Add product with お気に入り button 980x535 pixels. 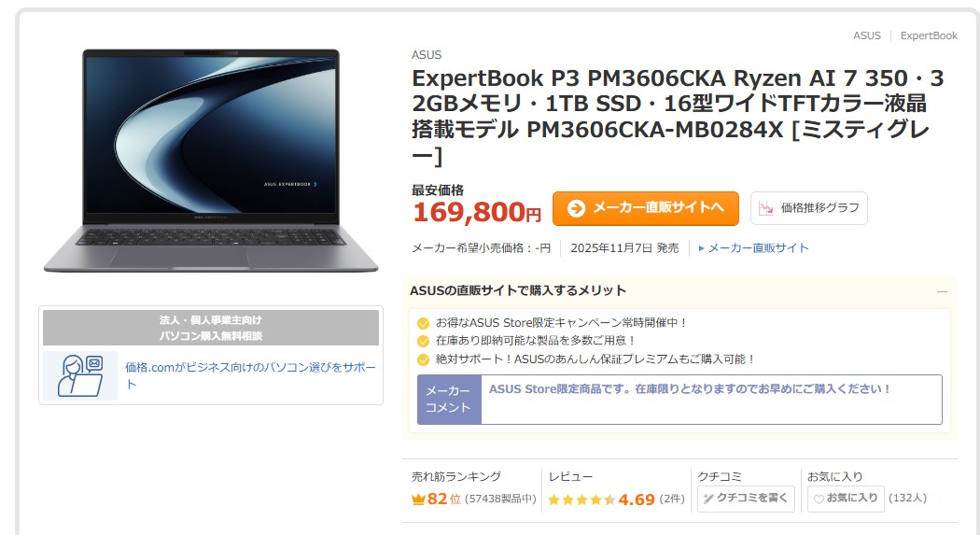[x=846, y=499]
